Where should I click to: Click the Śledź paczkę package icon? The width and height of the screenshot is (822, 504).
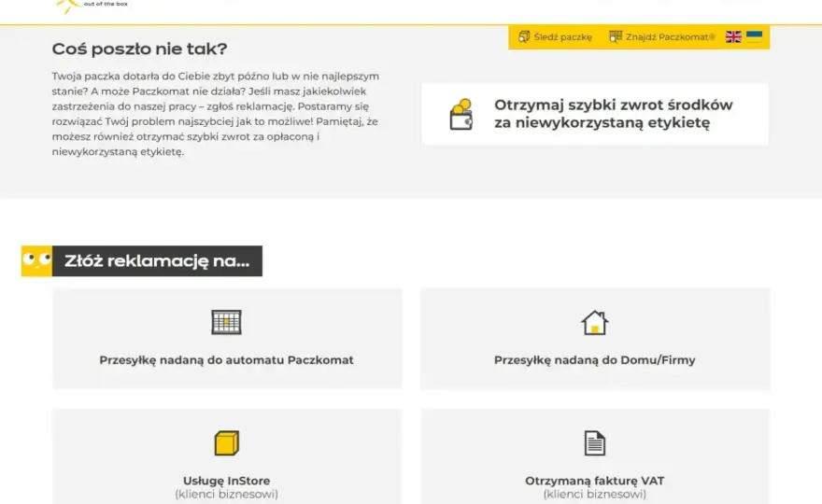pos(524,36)
